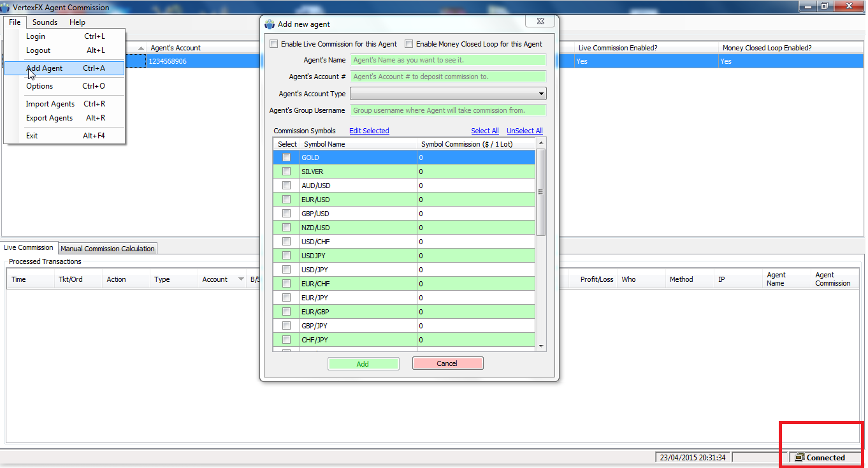Image resolution: width=868 pixels, height=468 pixels.
Task: Click Money Closed Loop Enabled? column header
Action: 791,48
